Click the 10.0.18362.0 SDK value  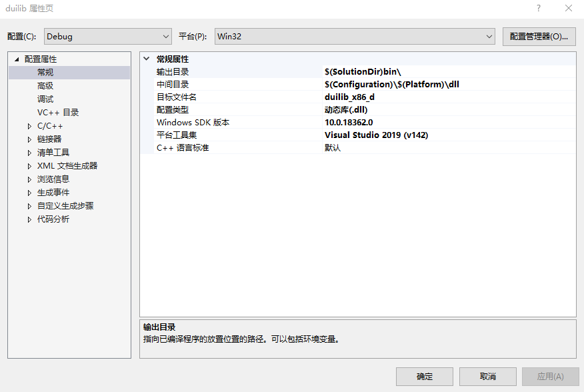449,123
